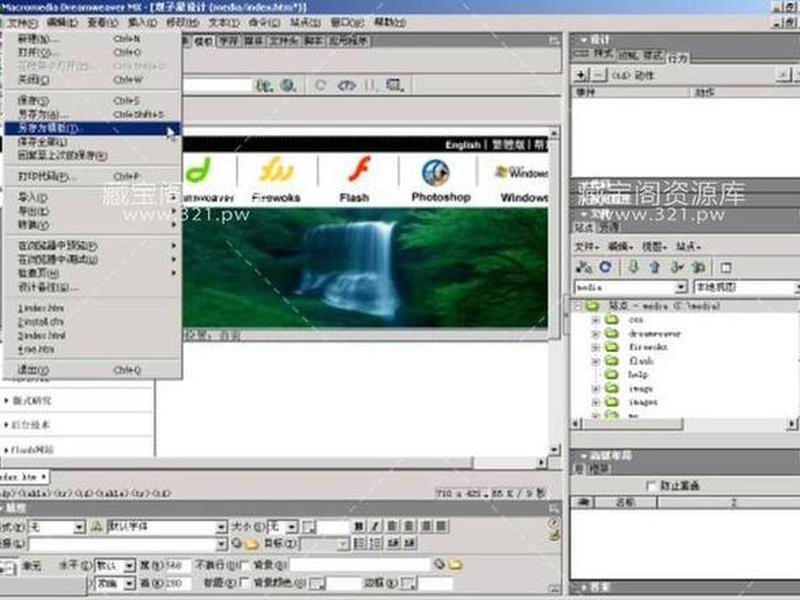Viewport: 800px width, 600px height.
Task: Click the Check In Files icon
Action: tap(698, 267)
